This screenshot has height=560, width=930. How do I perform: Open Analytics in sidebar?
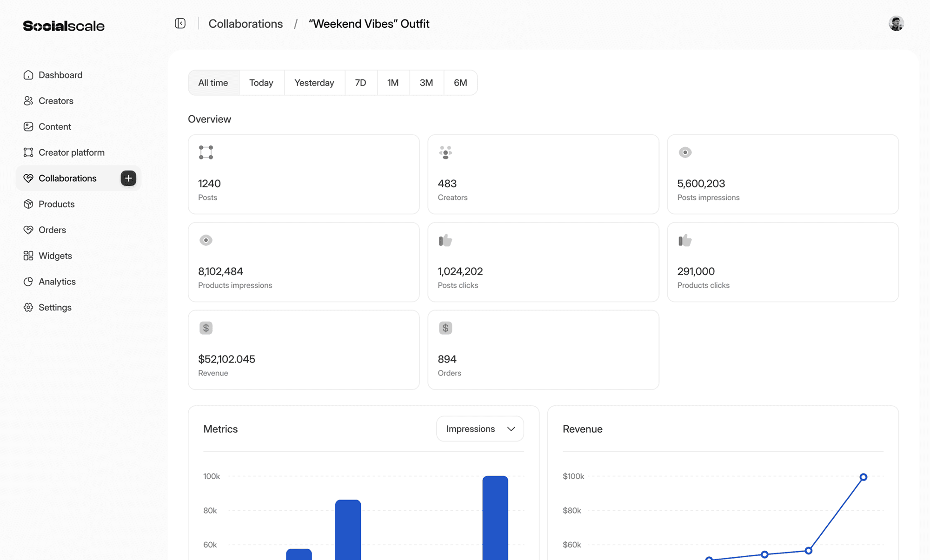[57, 282]
